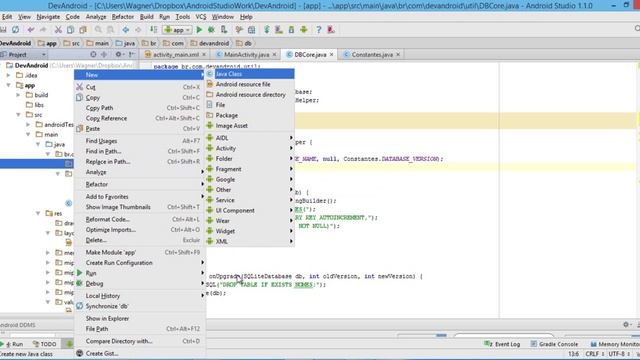
Task: Open the Memory Monitor tool window
Action: pos(616,344)
